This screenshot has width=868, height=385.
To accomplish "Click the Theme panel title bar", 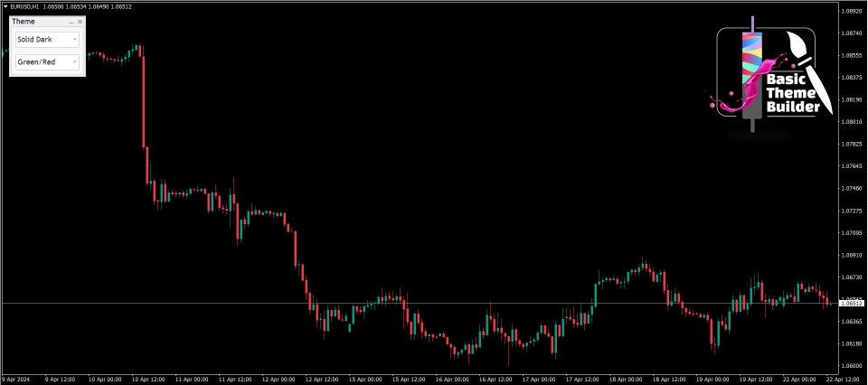I will tap(48, 22).
